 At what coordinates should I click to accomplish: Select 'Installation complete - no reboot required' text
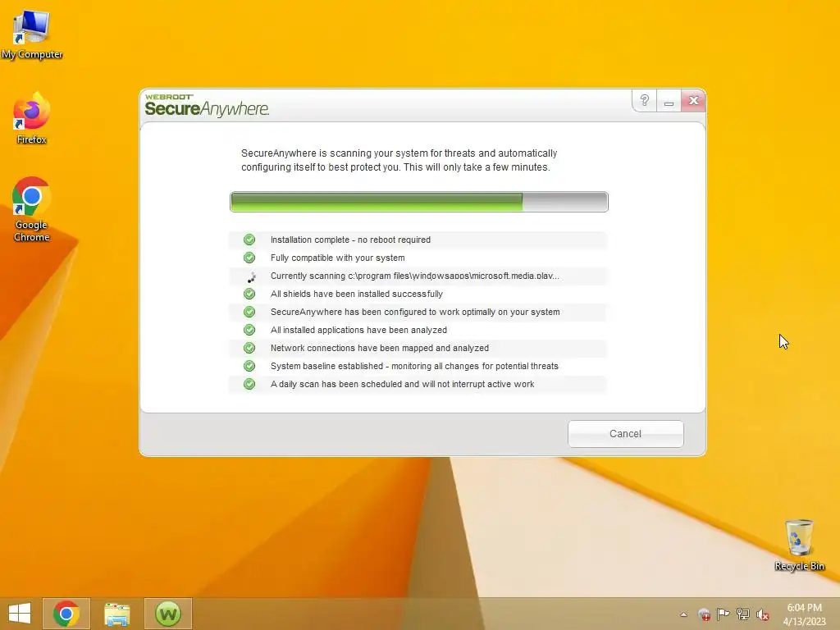click(350, 240)
